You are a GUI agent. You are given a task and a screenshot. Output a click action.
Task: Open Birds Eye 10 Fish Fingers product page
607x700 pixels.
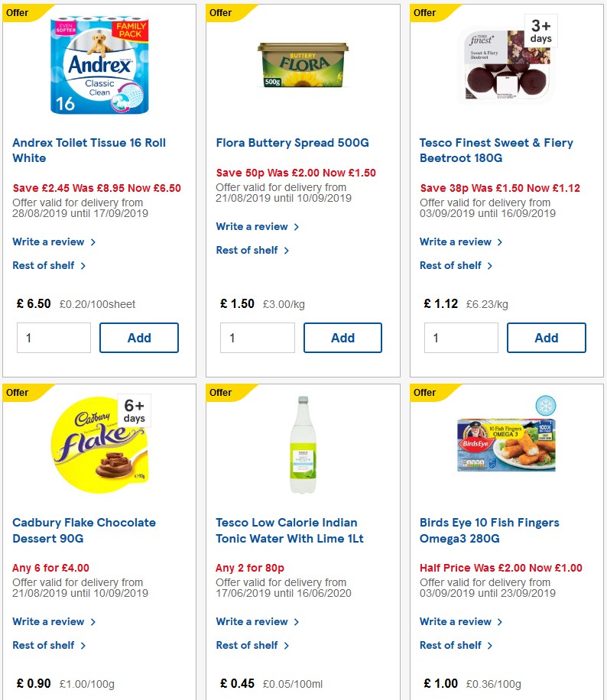click(x=490, y=530)
